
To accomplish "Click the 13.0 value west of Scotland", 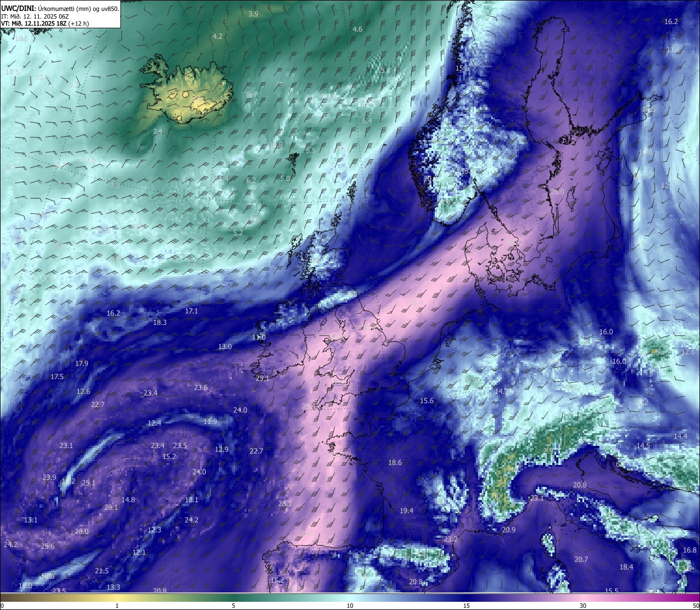I will coord(225,346).
